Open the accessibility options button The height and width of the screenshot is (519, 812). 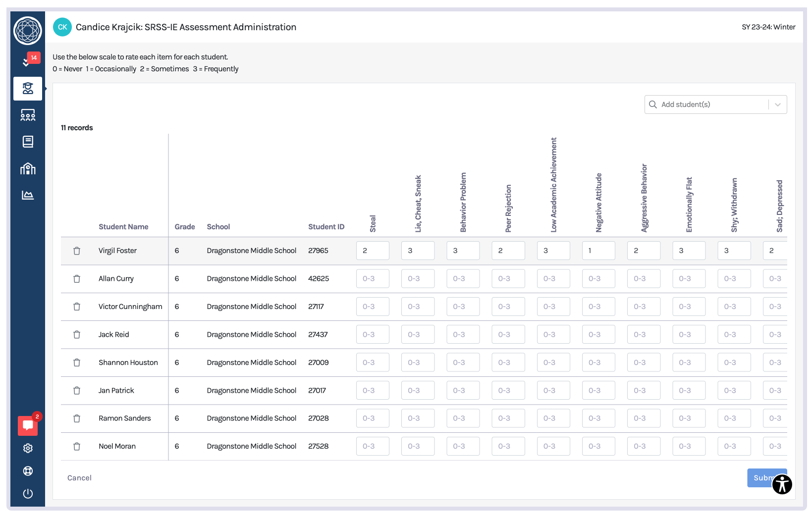(782, 484)
